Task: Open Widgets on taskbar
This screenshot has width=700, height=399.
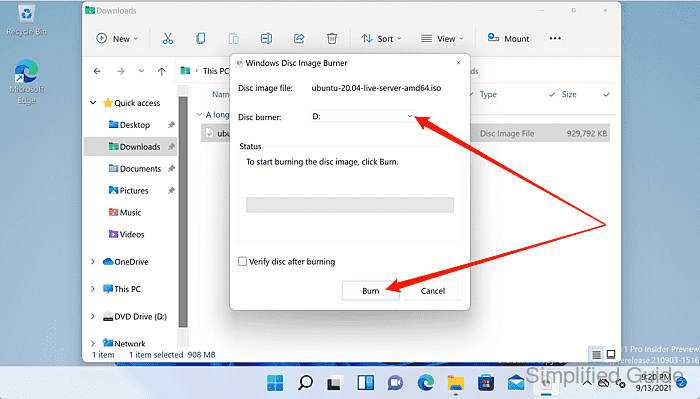Action: pos(365,383)
